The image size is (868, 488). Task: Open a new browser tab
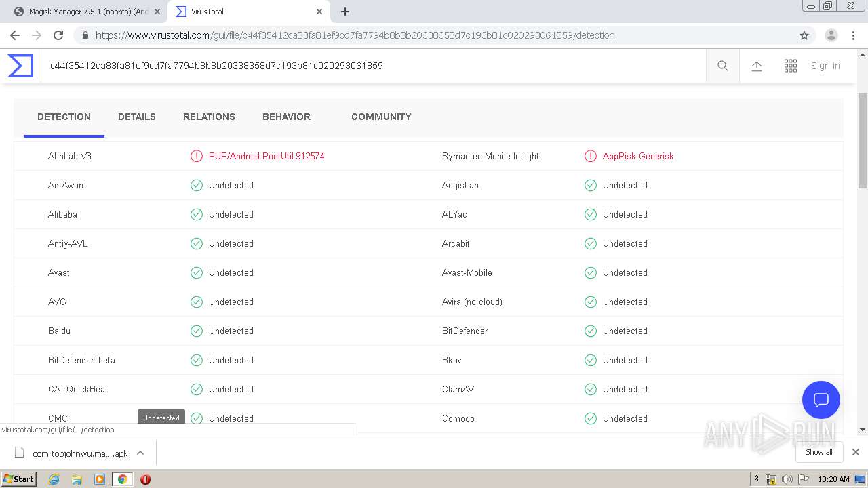[x=345, y=12]
